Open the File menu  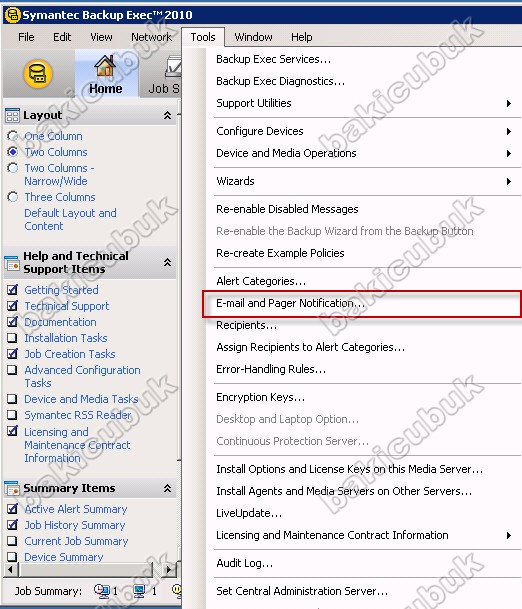point(26,37)
